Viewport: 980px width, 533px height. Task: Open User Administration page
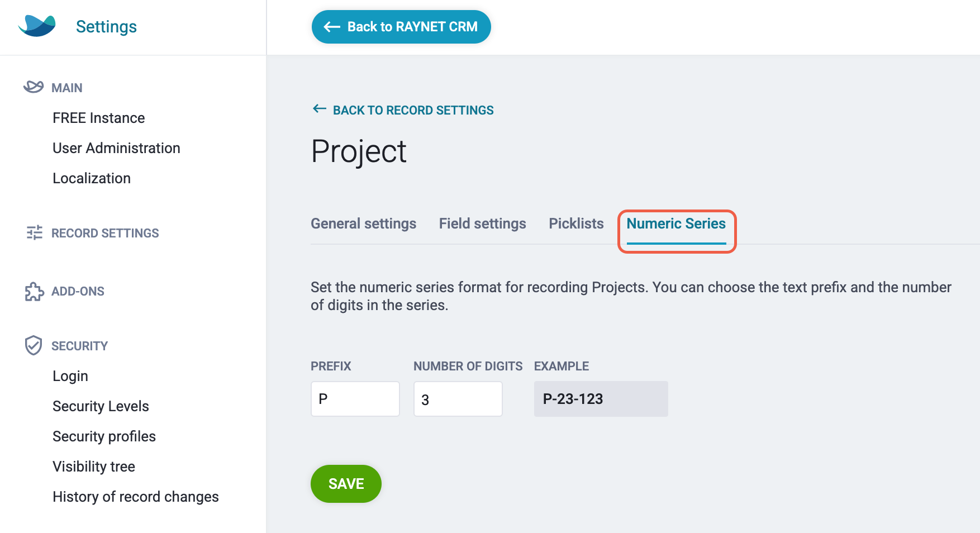(x=116, y=148)
